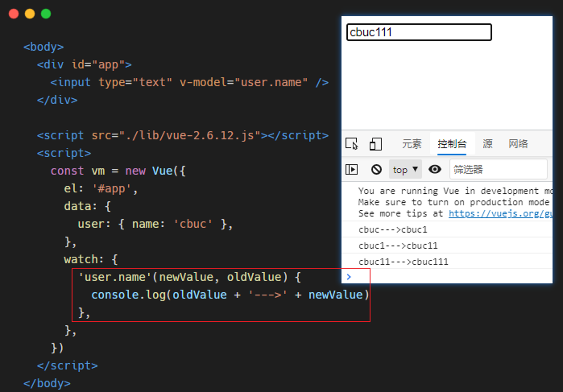This screenshot has width=563, height=392.
Task: Click the el: '#app' code line
Action: pos(101,189)
